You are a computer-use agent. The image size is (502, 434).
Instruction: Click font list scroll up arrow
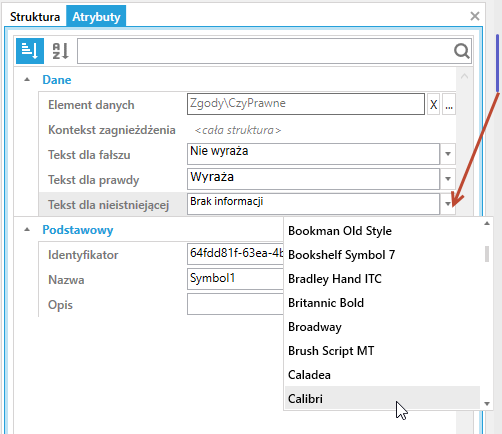pos(487,223)
